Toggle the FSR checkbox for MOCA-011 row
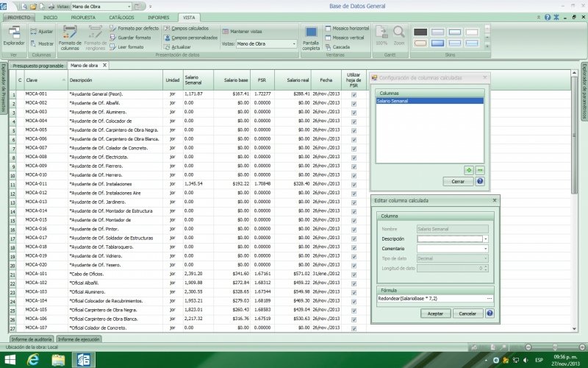The height and width of the screenshot is (368, 588). point(354,184)
